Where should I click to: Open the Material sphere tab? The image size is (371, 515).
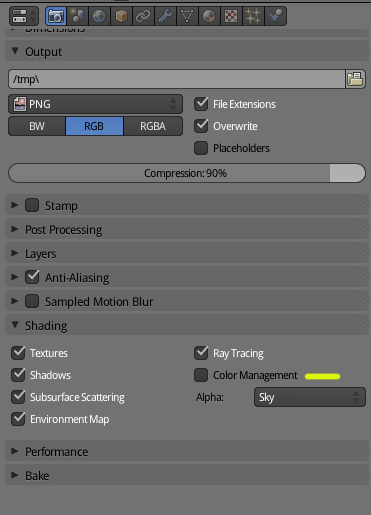(209, 16)
